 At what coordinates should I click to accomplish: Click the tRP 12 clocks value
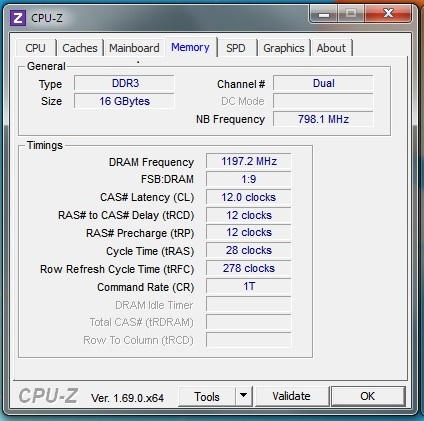(249, 232)
